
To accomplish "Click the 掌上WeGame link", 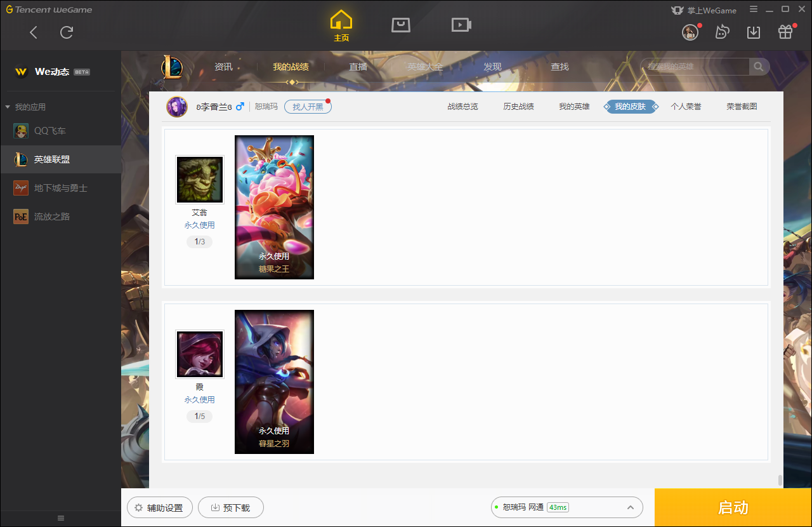I will point(704,10).
